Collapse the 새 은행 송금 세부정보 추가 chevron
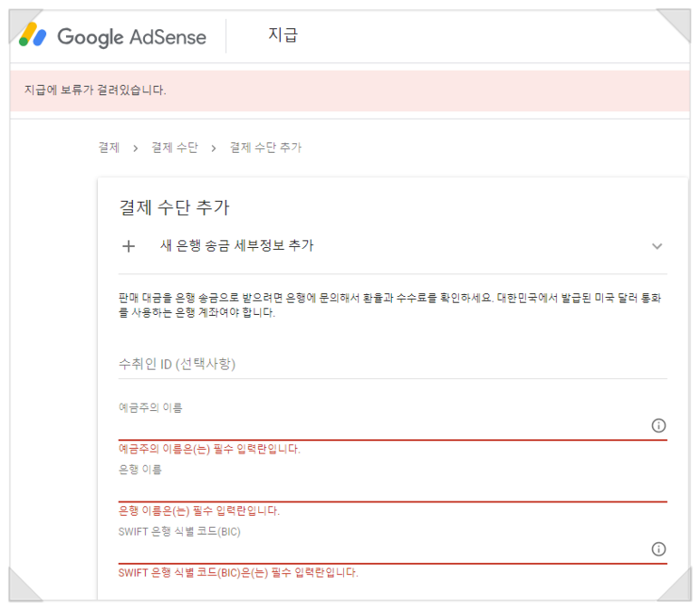This screenshot has width=700, height=610. coord(657,246)
